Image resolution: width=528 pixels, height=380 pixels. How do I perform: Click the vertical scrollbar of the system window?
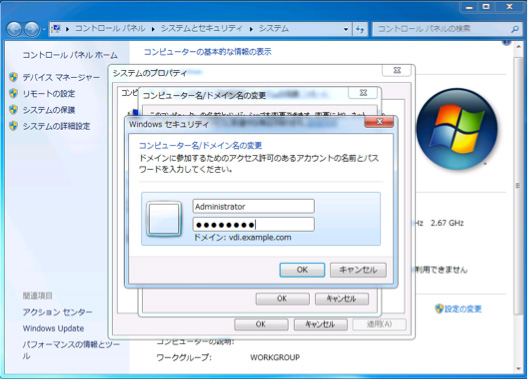coord(518,186)
